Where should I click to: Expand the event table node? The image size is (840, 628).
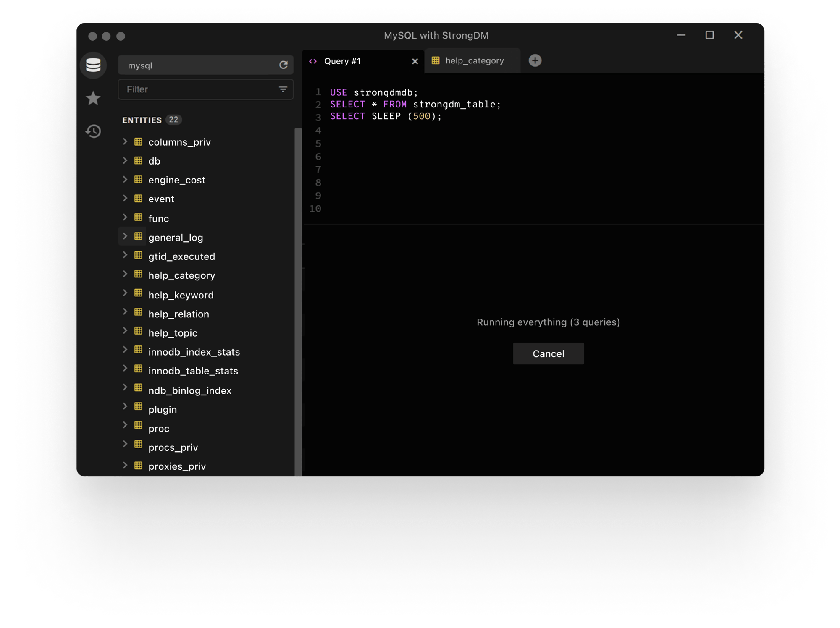[x=125, y=198]
